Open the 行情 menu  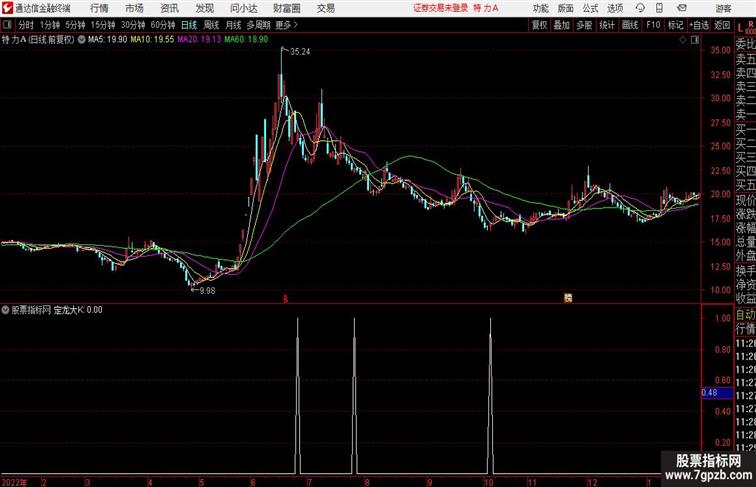tap(99, 8)
